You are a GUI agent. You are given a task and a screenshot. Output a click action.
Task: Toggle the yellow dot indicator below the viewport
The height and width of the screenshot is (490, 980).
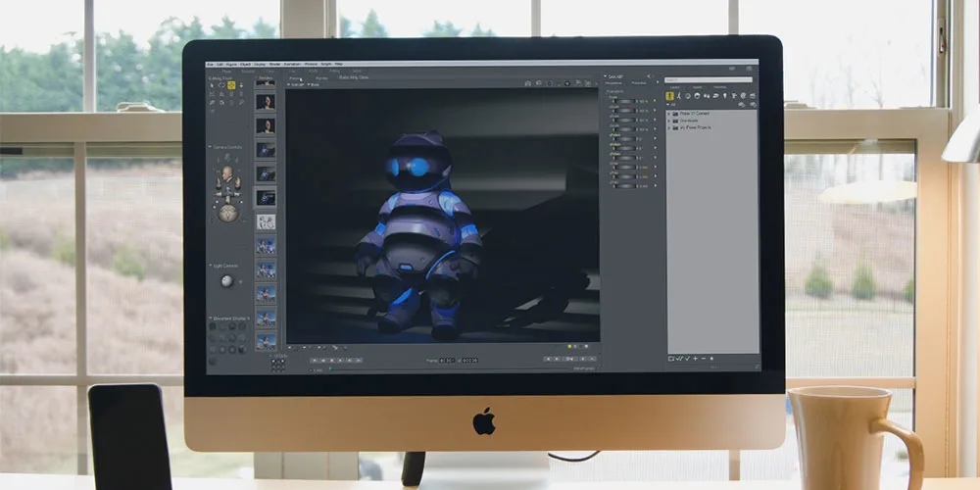571,346
